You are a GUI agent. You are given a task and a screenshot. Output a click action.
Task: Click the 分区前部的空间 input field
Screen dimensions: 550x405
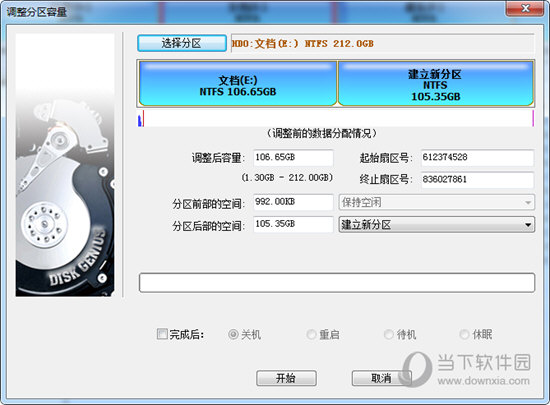click(x=293, y=202)
